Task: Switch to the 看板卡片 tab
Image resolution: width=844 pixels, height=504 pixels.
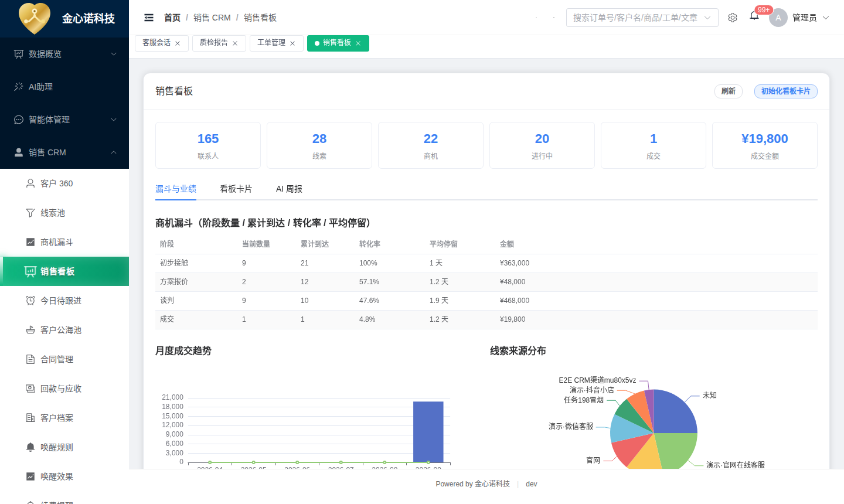Action: [x=236, y=189]
